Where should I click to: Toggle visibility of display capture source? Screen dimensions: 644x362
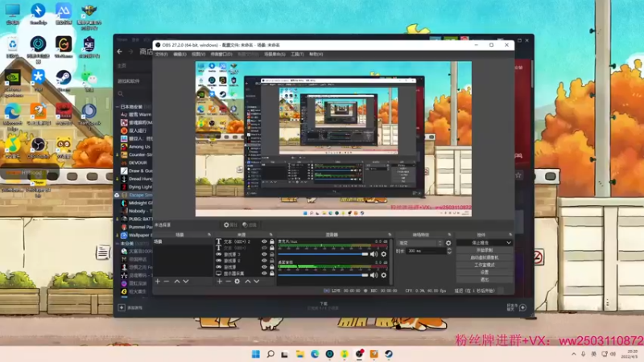[264, 274]
